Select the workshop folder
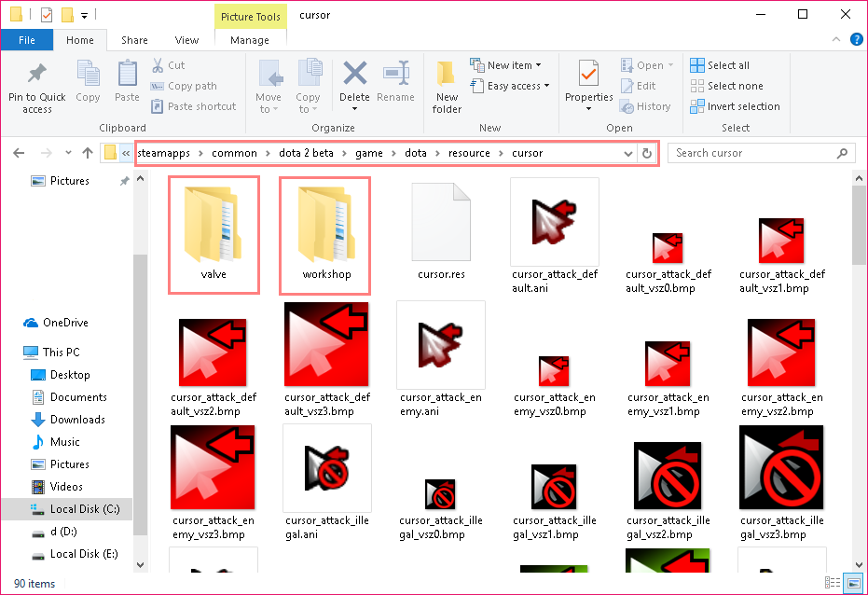Image resolution: width=868 pixels, height=595 pixels. pyautogui.click(x=325, y=234)
